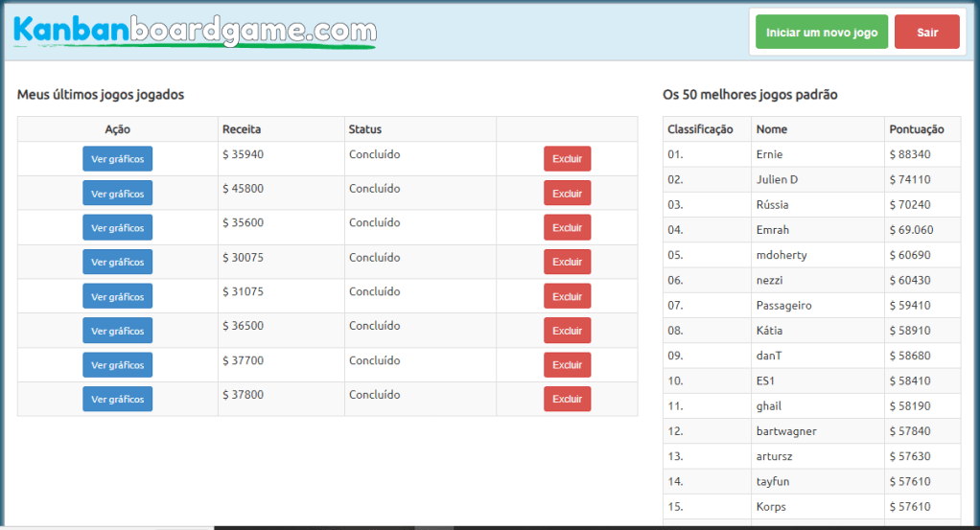This screenshot has height=530, width=980.
Task: Show charts for the $ 37700 game
Action: tap(117, 365)
